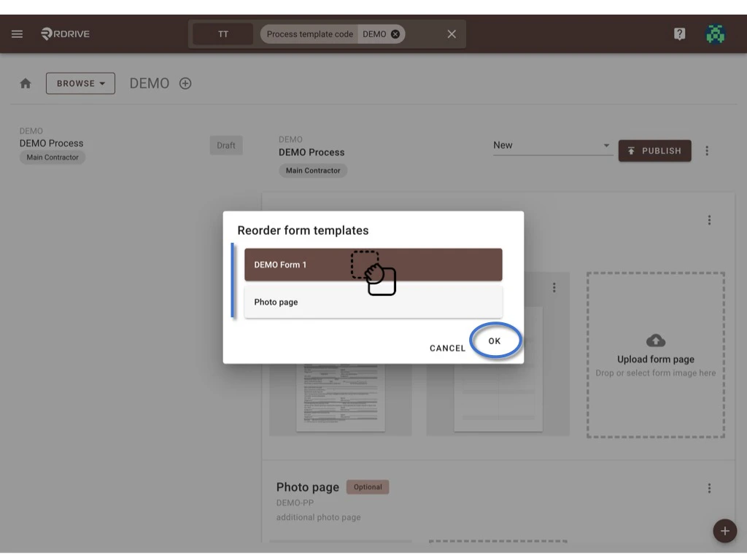This screenshot has height=560, width=747.
Task: Click the Home icon
Action: click(x=26, y=83)
